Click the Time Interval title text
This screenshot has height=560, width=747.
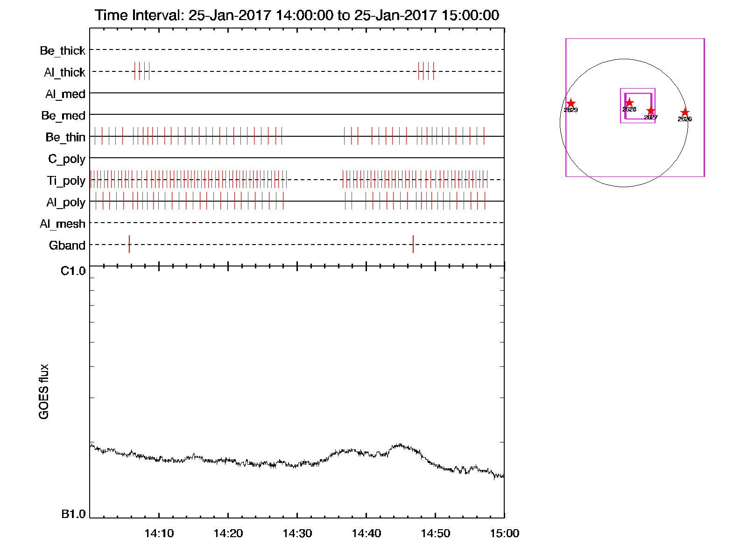point(297,15)
